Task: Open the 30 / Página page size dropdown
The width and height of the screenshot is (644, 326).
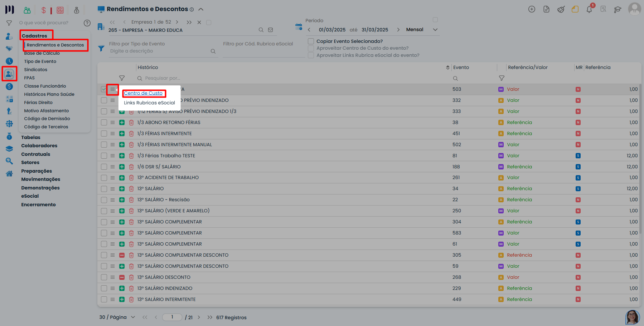Action: click(x=117, y=317)
